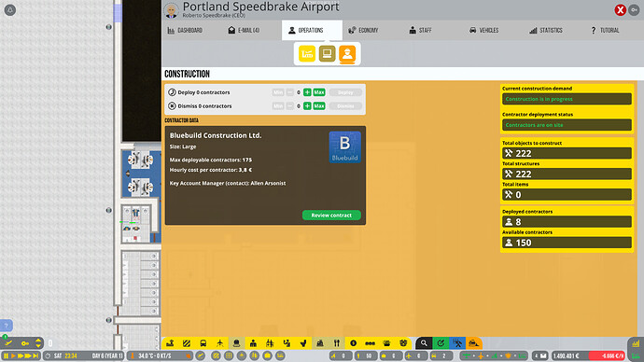Click the yellow flight planner sub-icon
Image resolution: width=644 pixels, height=362 pixels.
click(307, 54)
